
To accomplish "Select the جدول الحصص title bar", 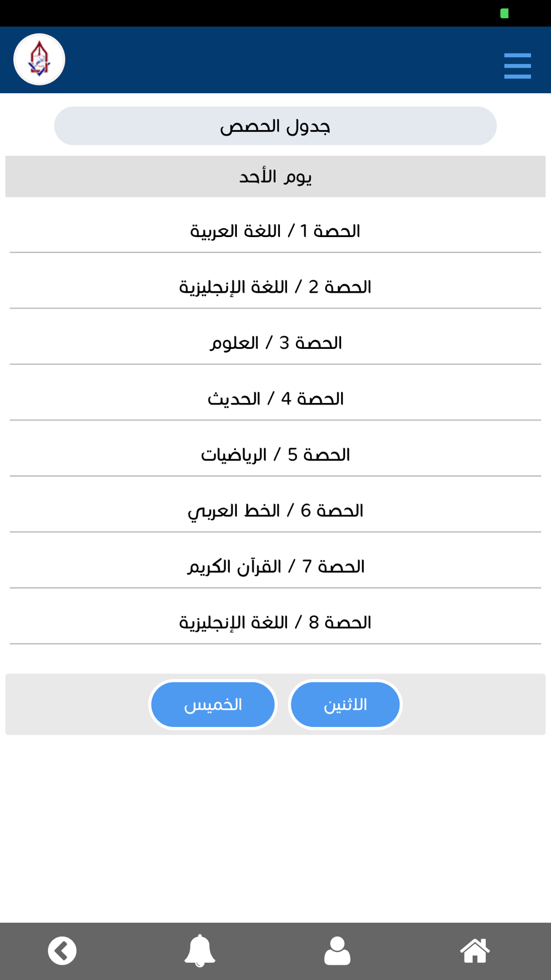I will (275, 126).
